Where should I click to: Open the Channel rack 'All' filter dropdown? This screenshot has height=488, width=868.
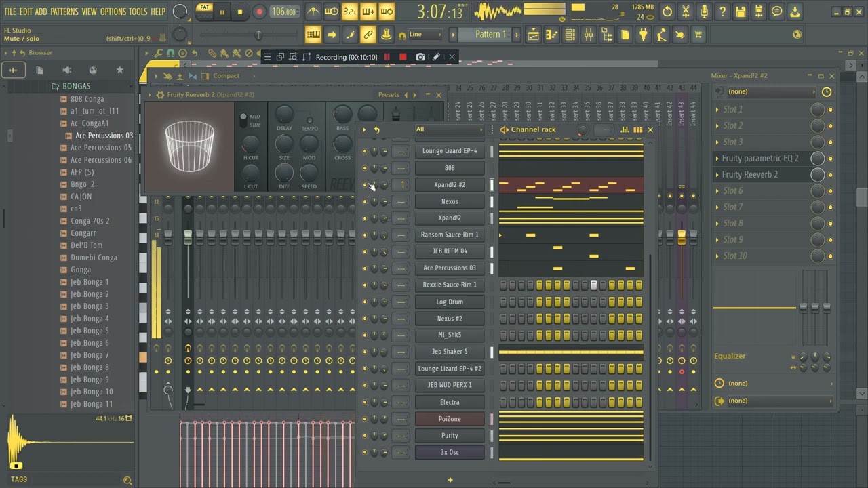tap(450, 129)
